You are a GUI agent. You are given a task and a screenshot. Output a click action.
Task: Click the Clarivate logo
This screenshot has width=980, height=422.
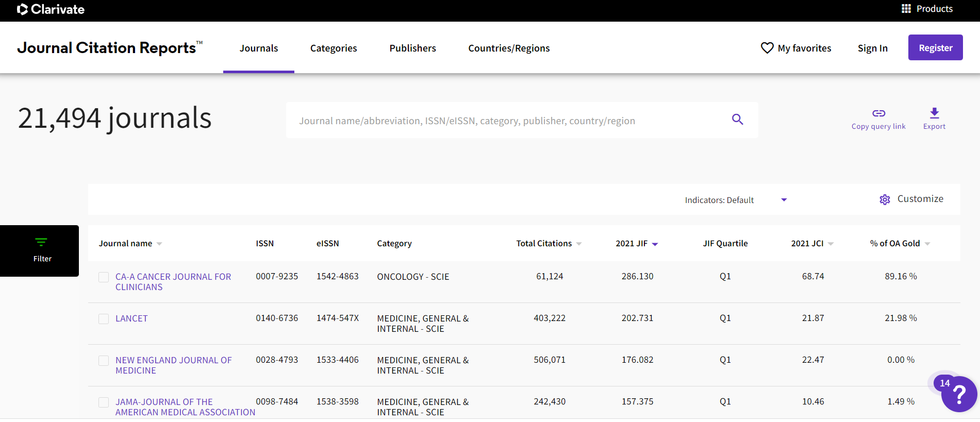pyautogui.click(x=51, y=9)
